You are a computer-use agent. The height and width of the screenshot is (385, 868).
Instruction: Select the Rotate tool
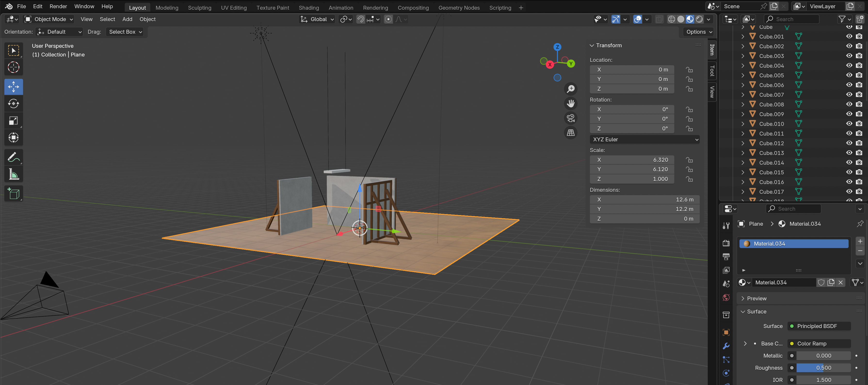click(14, 104)
